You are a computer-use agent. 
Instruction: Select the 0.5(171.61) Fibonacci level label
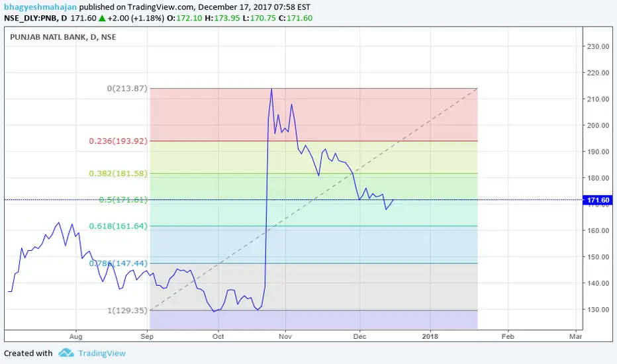point(123,200)
